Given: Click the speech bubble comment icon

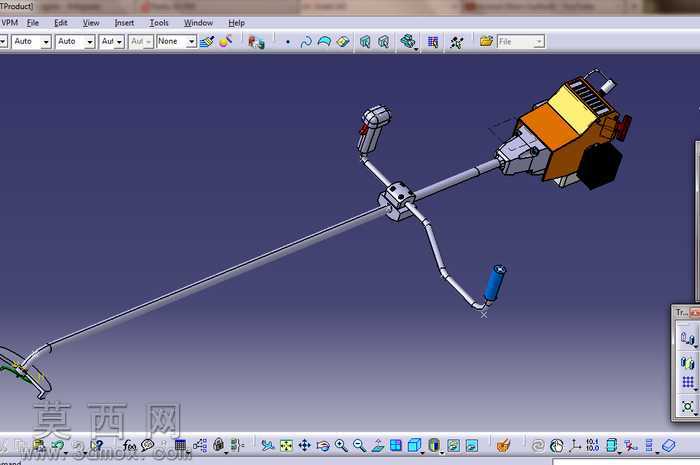Looking at the screenshot, I should click(147, 445).
